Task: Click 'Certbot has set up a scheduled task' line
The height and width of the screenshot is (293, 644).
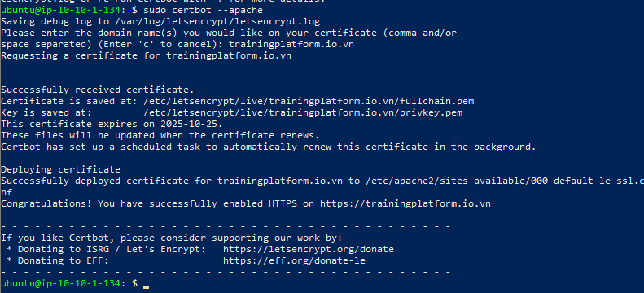Action: point(269,146)
